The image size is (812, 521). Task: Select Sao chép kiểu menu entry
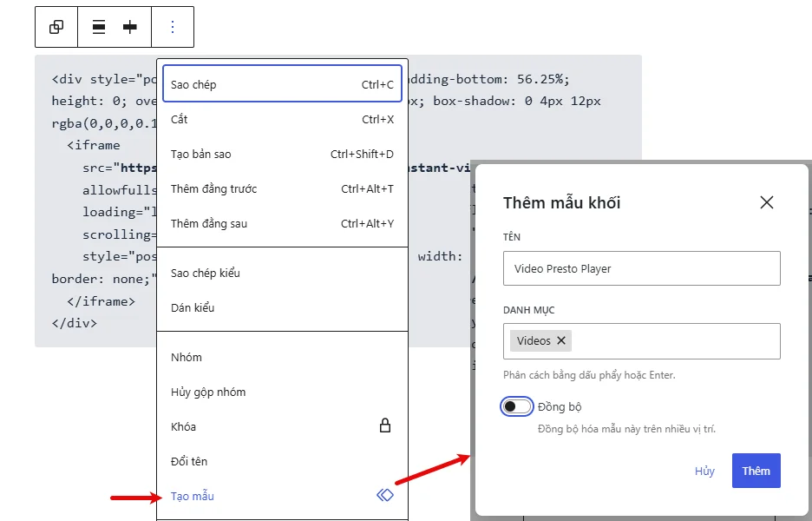282,273
